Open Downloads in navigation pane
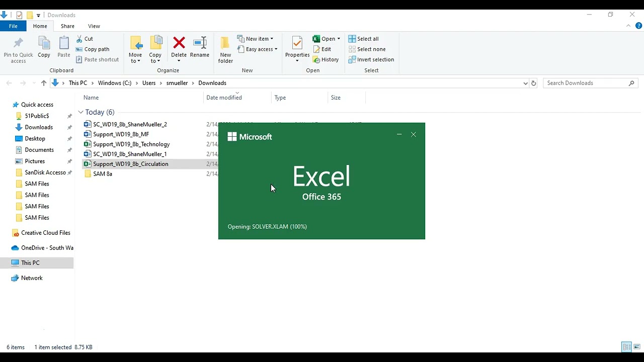 (39, 127)
